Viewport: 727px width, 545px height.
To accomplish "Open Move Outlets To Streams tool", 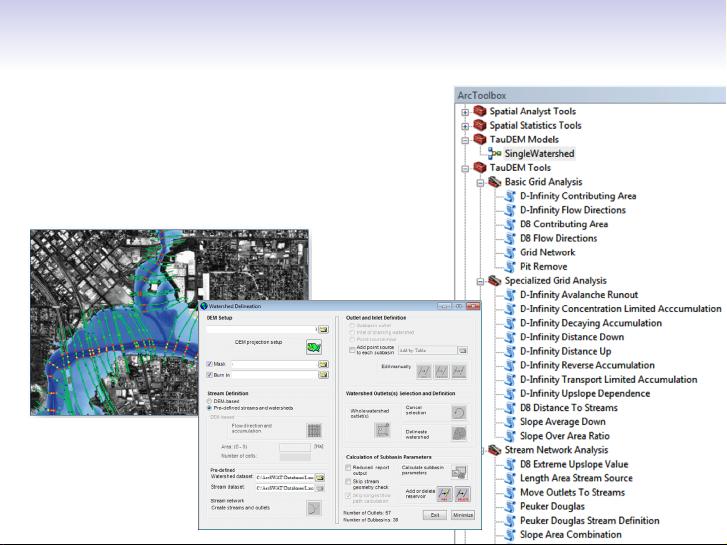I will click(572, 492).
